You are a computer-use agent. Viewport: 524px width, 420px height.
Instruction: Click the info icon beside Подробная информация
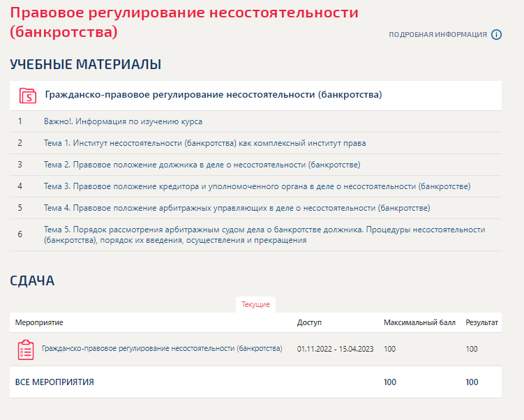[496, 34]
